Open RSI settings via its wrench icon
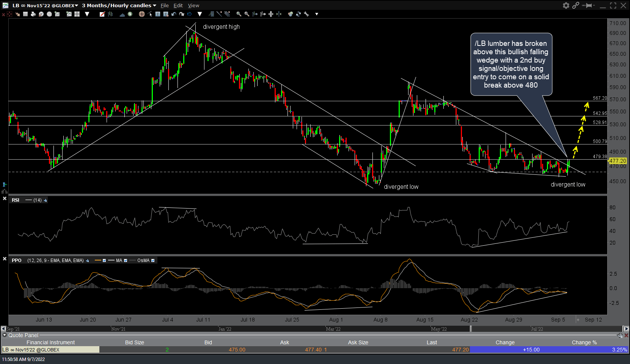 point(45,200)
